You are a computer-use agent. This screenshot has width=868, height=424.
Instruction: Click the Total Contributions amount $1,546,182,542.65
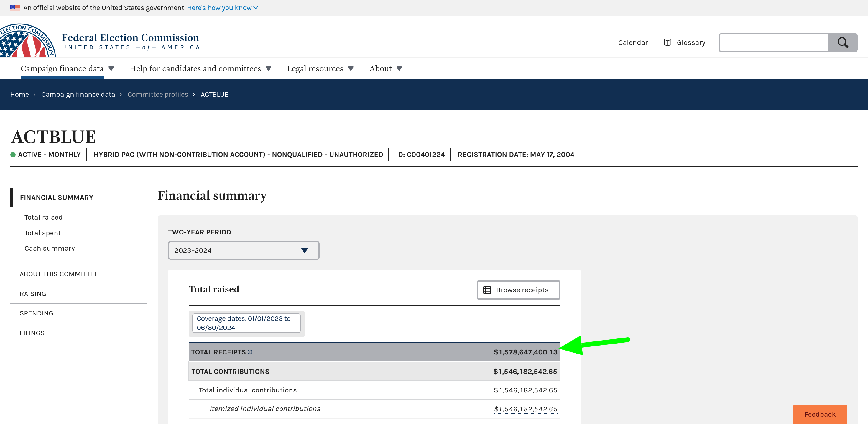[x=525, y=372]
